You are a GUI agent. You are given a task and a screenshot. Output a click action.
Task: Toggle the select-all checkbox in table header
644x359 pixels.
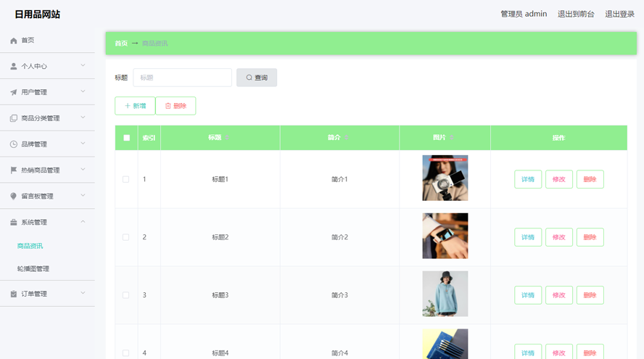click(x=126, y=138)
